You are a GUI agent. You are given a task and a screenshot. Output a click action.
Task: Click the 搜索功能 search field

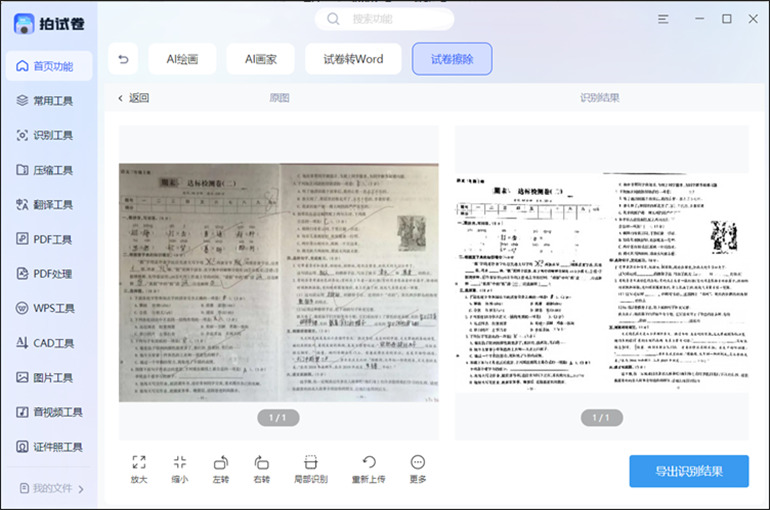(385, 19)
